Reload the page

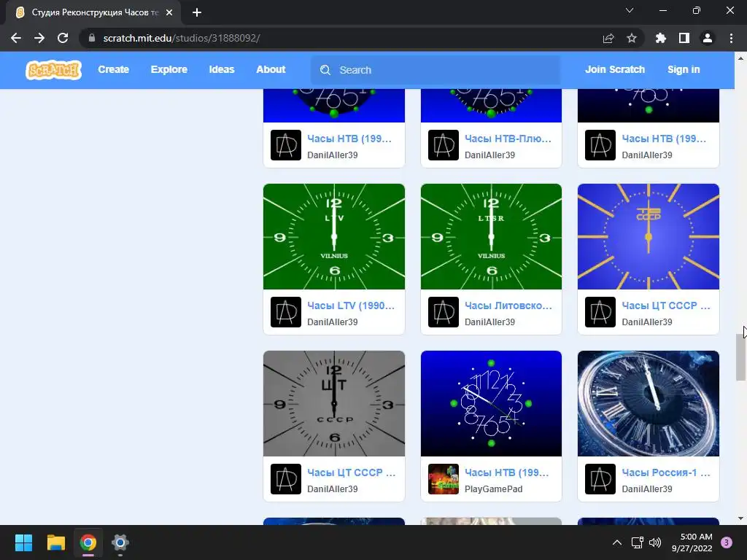(x=63, y=38)
